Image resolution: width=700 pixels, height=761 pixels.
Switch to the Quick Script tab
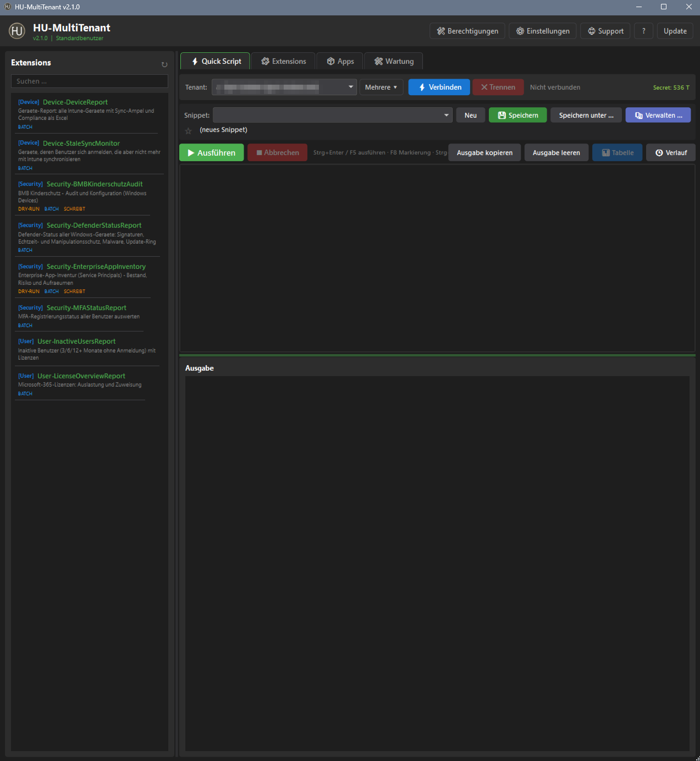(x=216, y=61)
